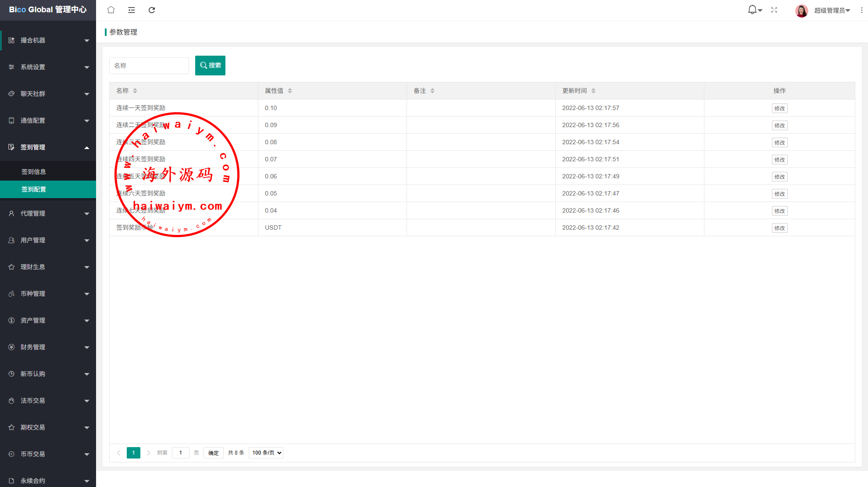The height and width of the screenshot is (487, 868).
Task: Click the home icon in top bar
Action: coord(111,10)
